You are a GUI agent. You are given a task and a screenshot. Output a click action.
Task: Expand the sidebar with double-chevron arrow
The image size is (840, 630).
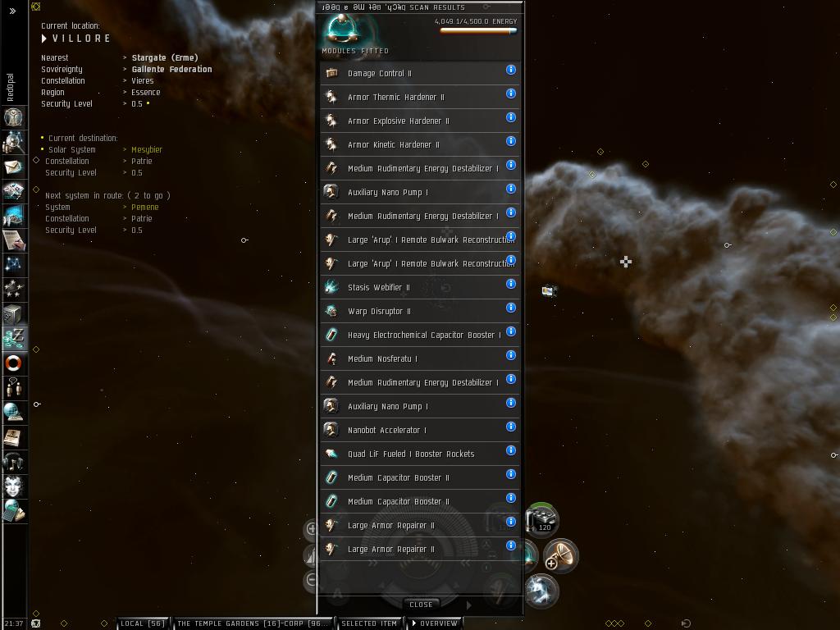[12, 11]
